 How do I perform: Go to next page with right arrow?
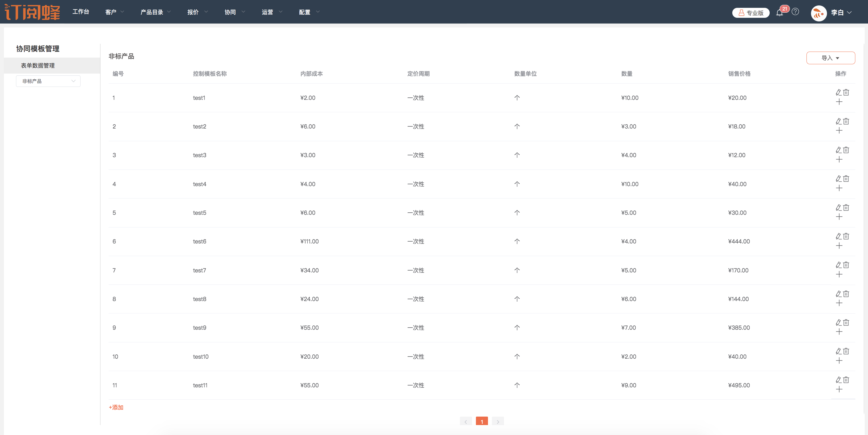(498, 421)
